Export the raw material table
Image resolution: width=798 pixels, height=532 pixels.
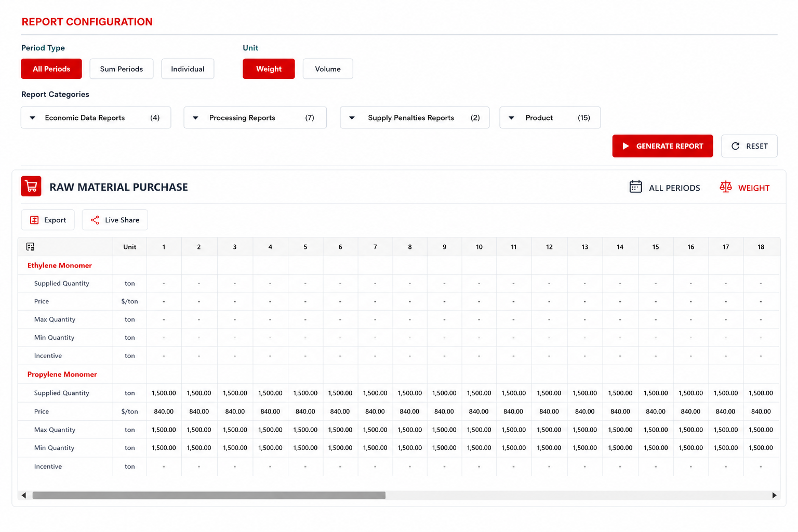tap(48, 220)
